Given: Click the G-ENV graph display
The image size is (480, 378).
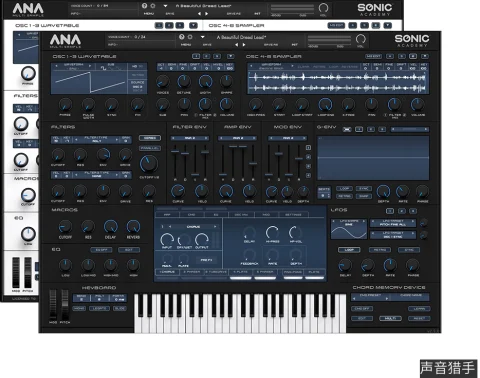Looking at the screenshot, I should (x=373, y=158).
